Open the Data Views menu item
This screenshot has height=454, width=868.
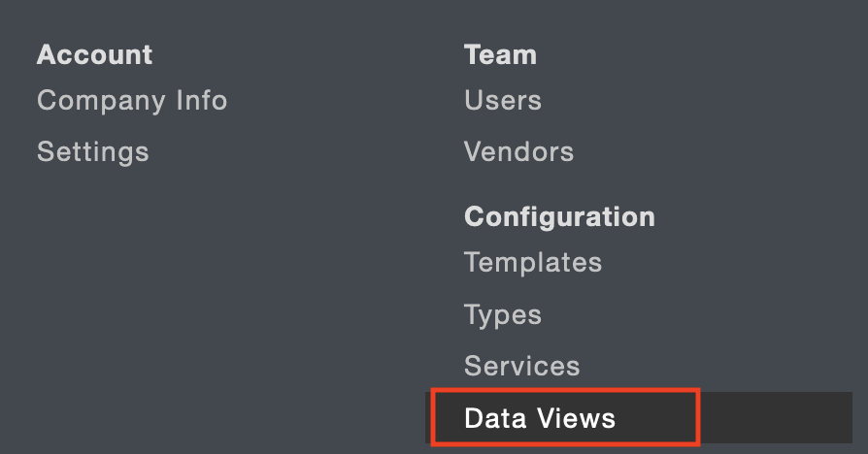click(540, 418)
